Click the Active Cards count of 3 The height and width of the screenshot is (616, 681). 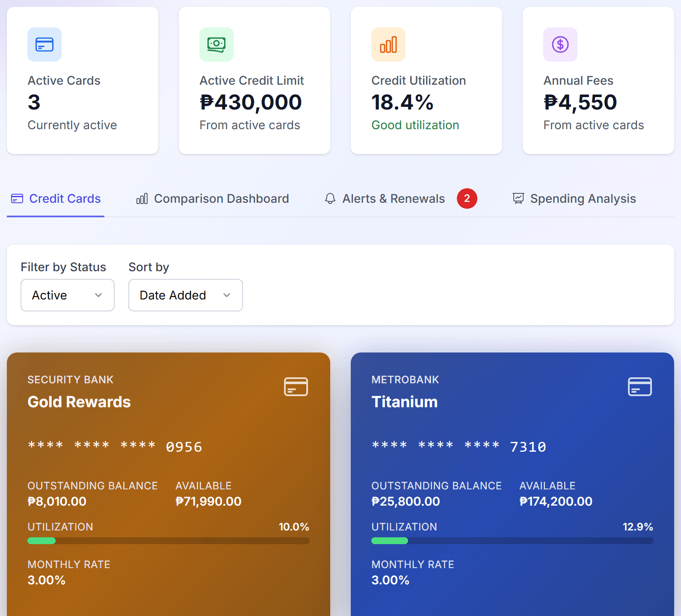34,102
